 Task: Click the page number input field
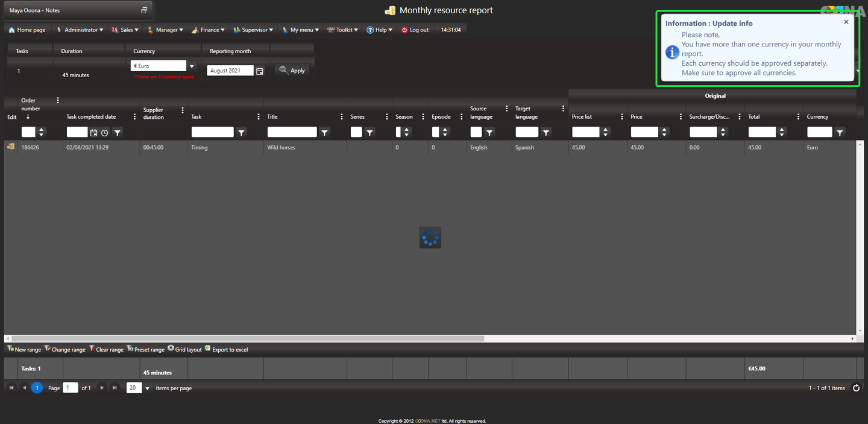(71, 388)
